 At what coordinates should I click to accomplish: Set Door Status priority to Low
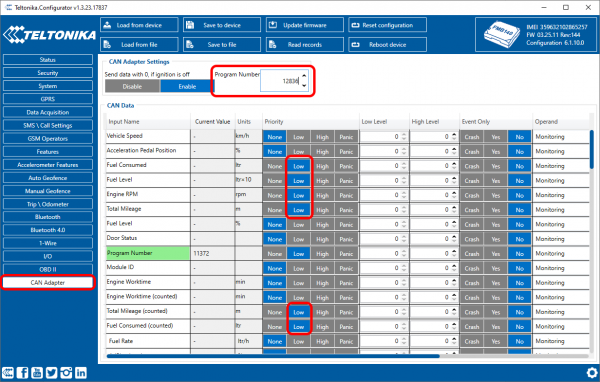click(298, 239)
